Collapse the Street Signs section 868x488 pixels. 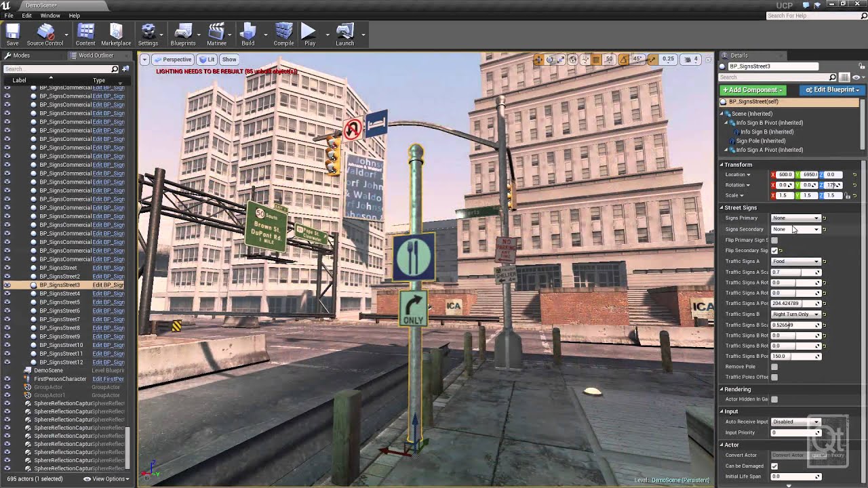tap(722, 207)
